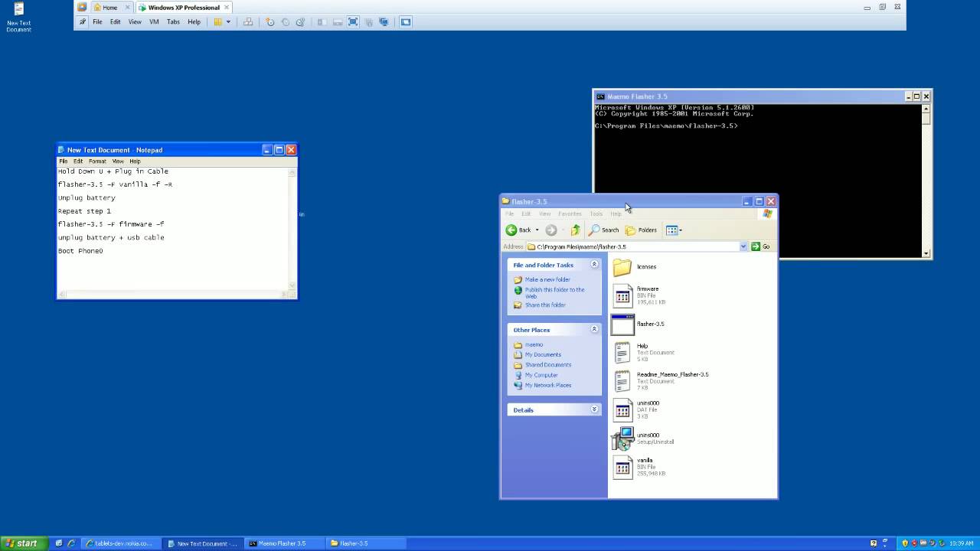Click the console view icon at toolbar end

pos(406,22)
